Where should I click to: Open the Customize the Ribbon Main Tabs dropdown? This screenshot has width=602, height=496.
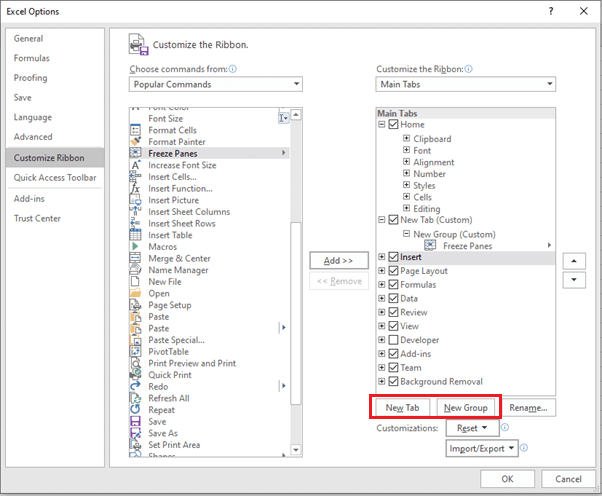click(465, 84)
